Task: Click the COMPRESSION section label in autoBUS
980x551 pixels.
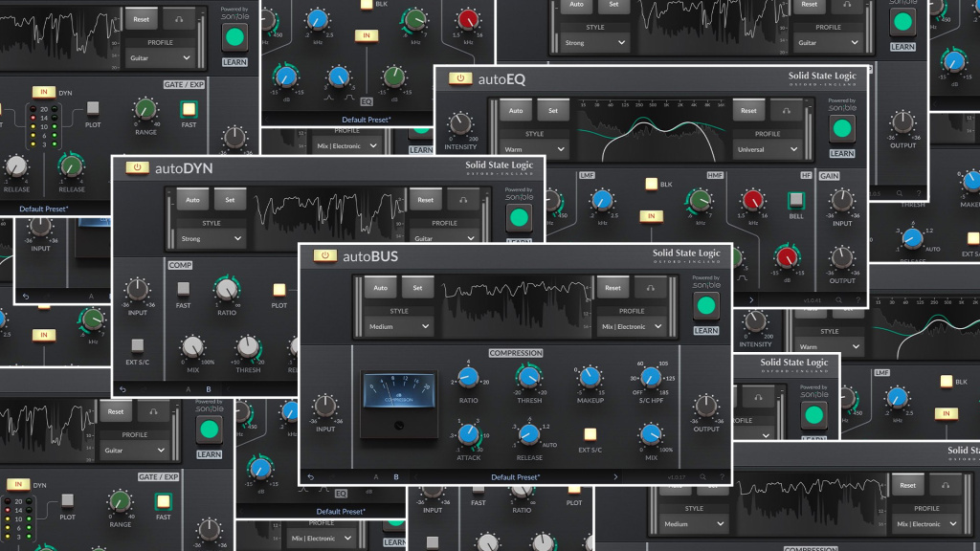Action: click(516, 353)
